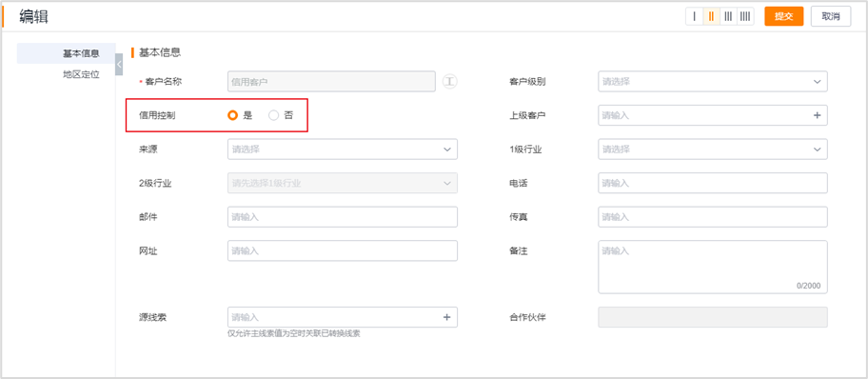Select the two-column layout icon
Viewport: 868px width, 379px height.
[x=711, y=16]
